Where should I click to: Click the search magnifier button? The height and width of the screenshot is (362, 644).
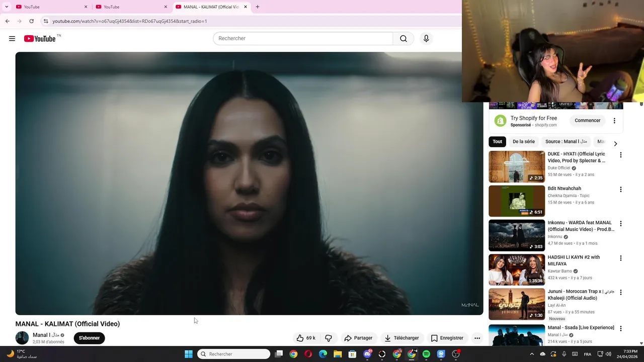pyautogui.click(x=404, y=38)
